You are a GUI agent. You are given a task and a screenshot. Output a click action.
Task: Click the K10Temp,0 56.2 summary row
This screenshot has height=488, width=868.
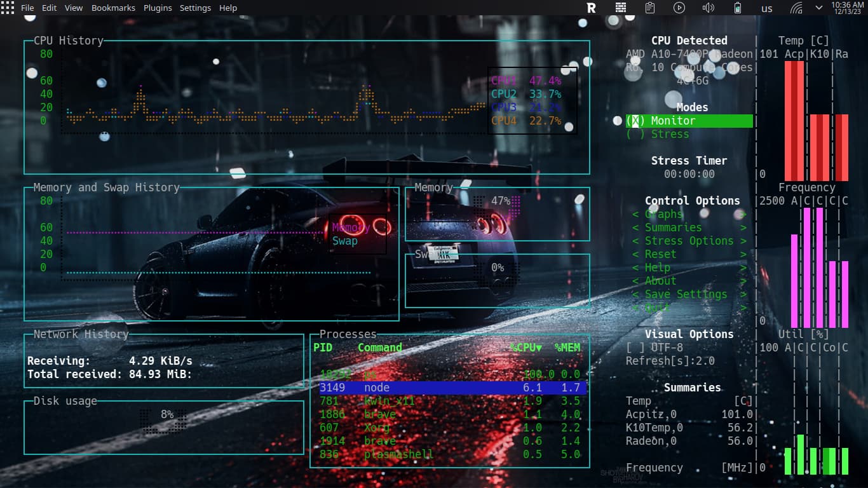(689, 428)
